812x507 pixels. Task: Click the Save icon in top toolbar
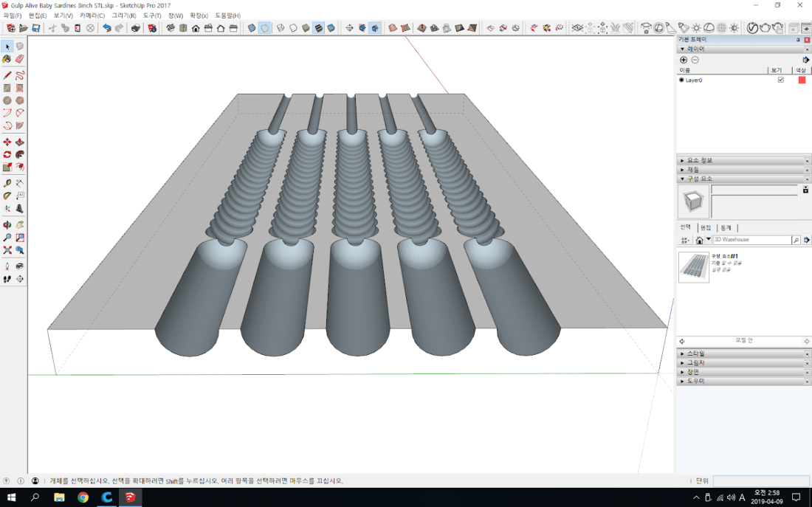pos(35,28)
